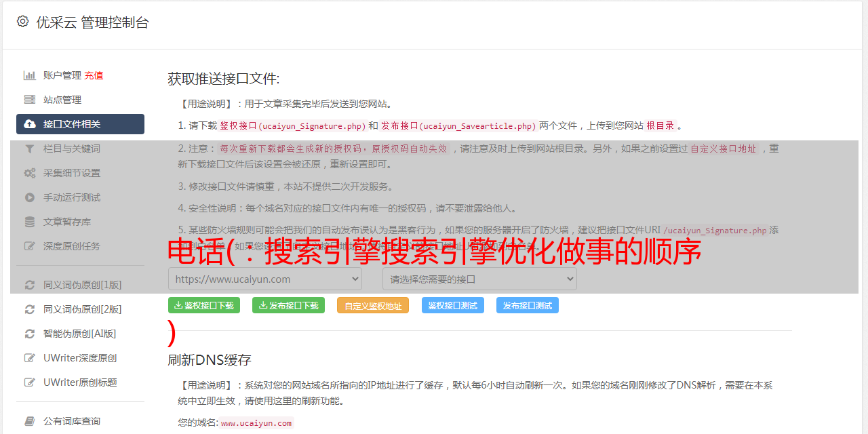The image size is (868, 434).
Task: Click the blue 发布接口测试 button
Action: coord(528,305)
